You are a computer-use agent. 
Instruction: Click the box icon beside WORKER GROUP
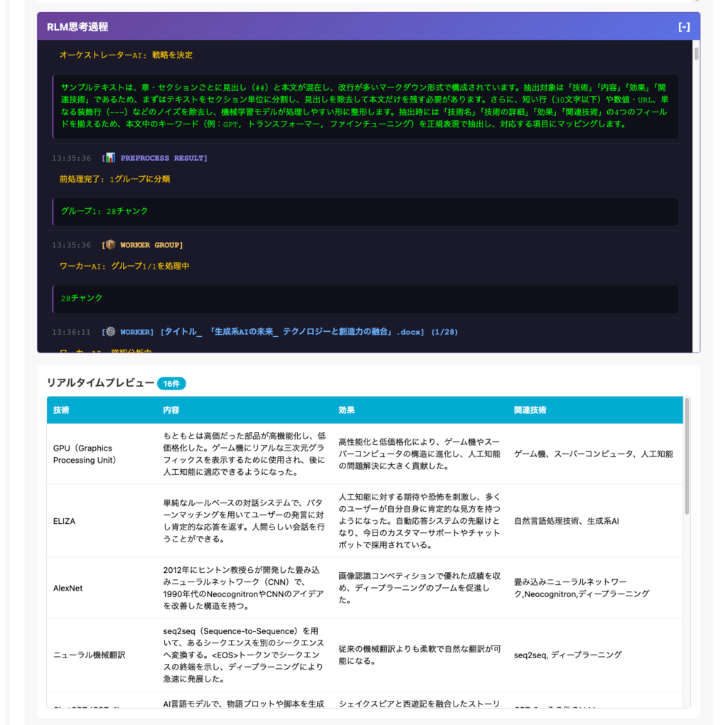tap(110, 245)
